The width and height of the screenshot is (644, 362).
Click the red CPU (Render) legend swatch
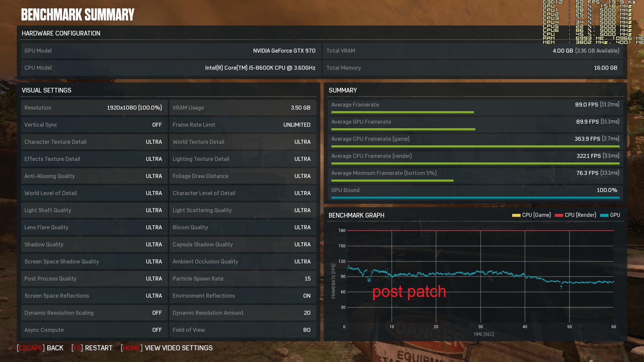tap(559, 215)
